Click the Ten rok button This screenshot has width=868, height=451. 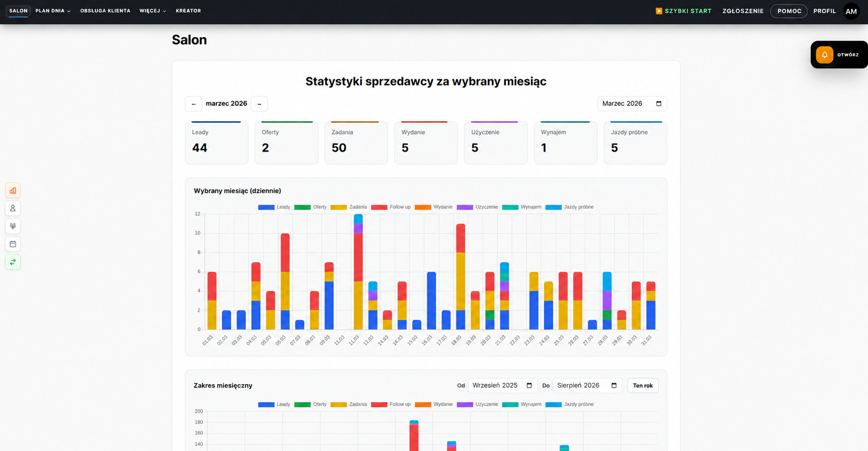coord(643,386)
